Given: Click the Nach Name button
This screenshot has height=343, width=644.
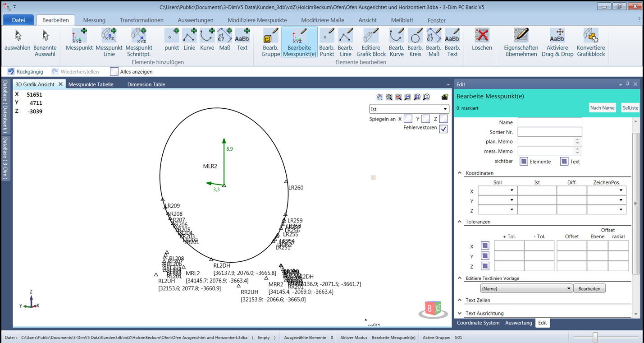Looking at the screenshot, I should [x=602, y=107].
